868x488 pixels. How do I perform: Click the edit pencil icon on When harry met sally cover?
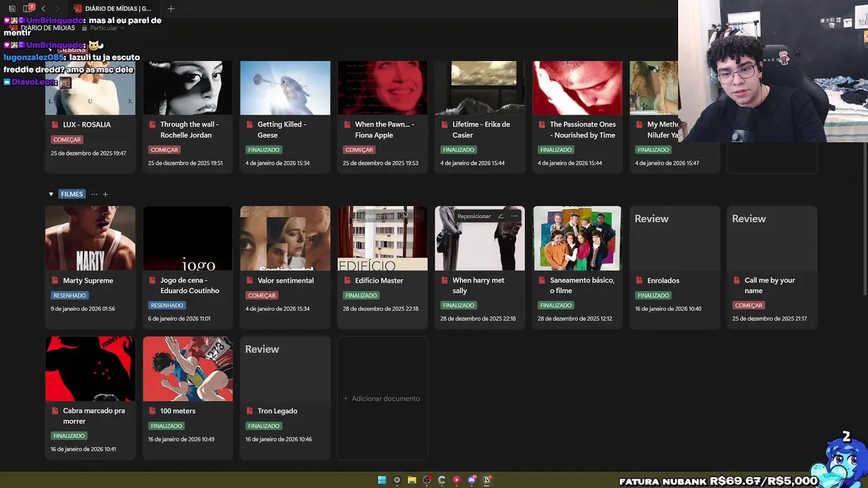(500, 216)
